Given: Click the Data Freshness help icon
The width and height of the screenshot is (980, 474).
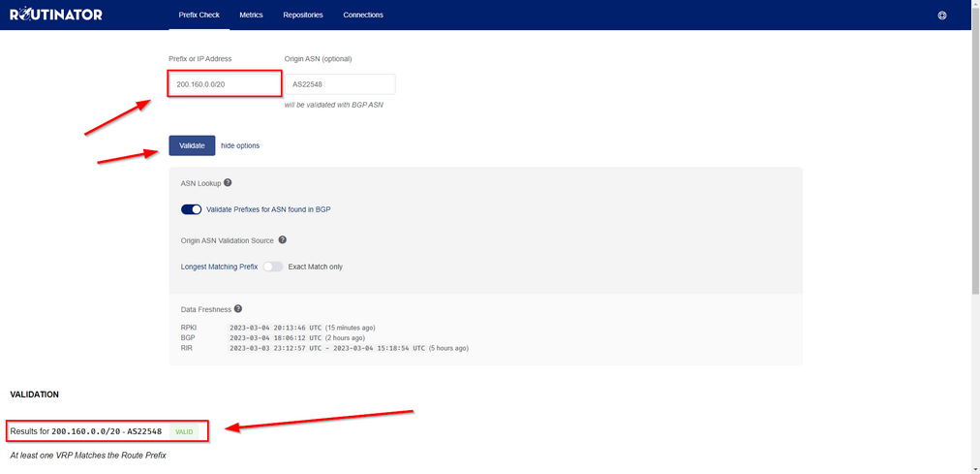Looking at the screenshot, I should coord(238,309).
